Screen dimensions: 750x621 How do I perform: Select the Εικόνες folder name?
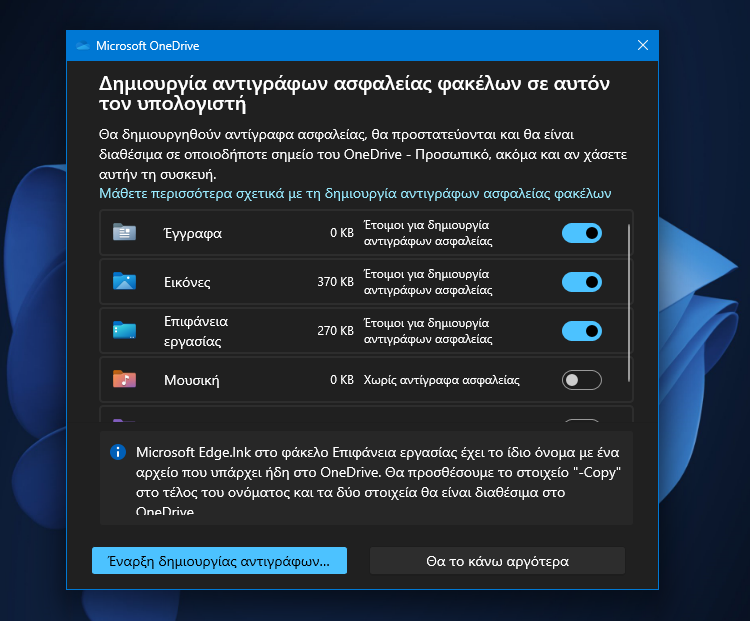[187, 282]
